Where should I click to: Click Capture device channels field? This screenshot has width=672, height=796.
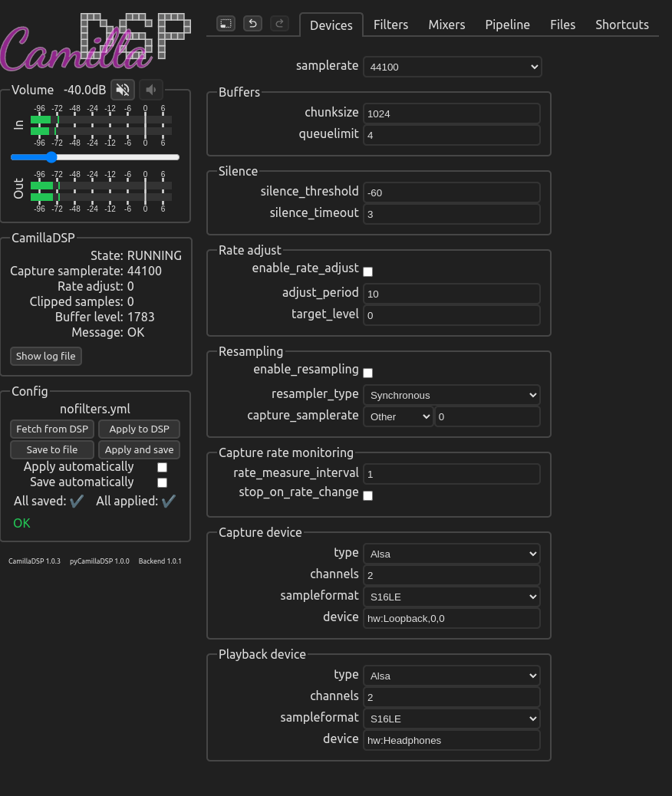tap(452, 575)
